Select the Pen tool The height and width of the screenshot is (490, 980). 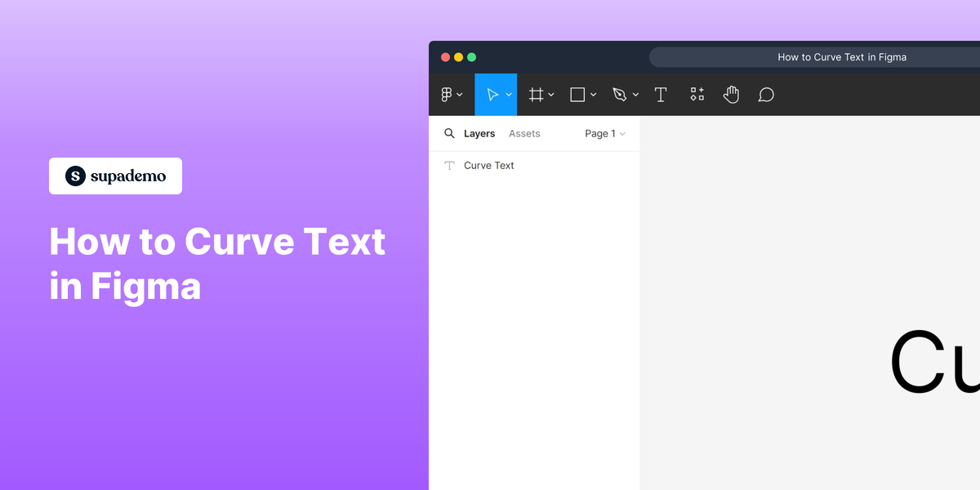pyautogui.click(x=621, y=94)
